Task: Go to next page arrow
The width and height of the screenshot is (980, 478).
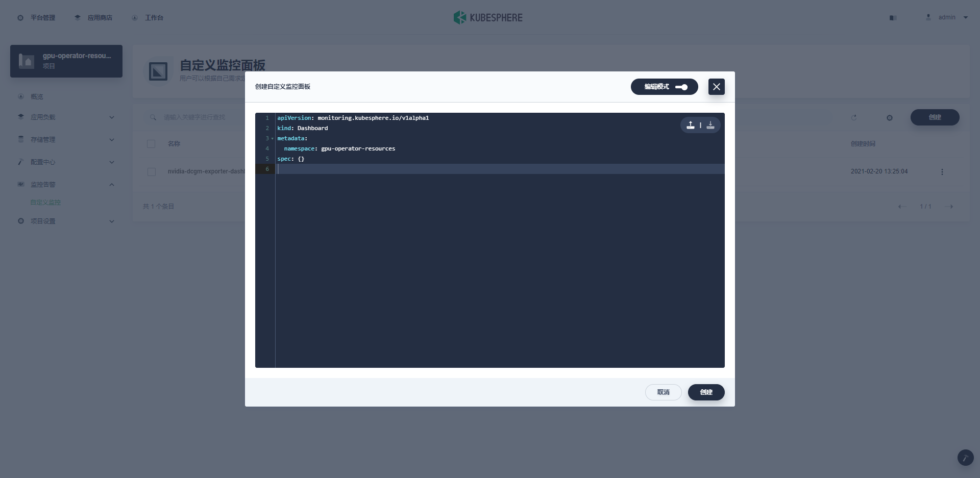Action: [949, 207]
